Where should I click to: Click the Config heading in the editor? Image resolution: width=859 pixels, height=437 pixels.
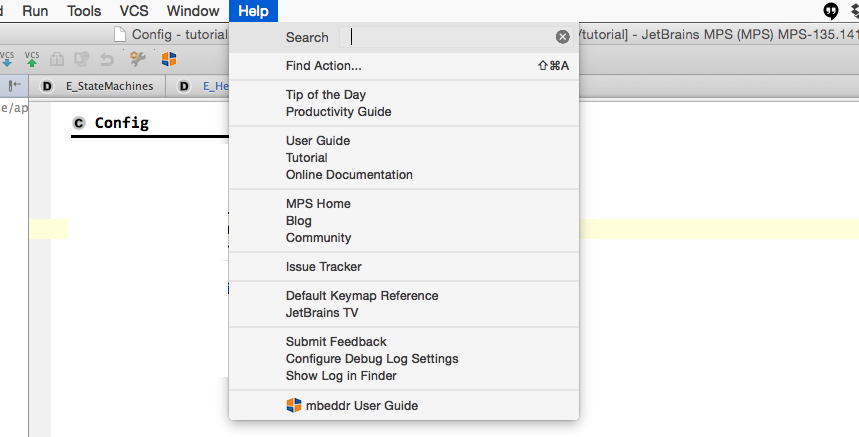coord(122,123)
